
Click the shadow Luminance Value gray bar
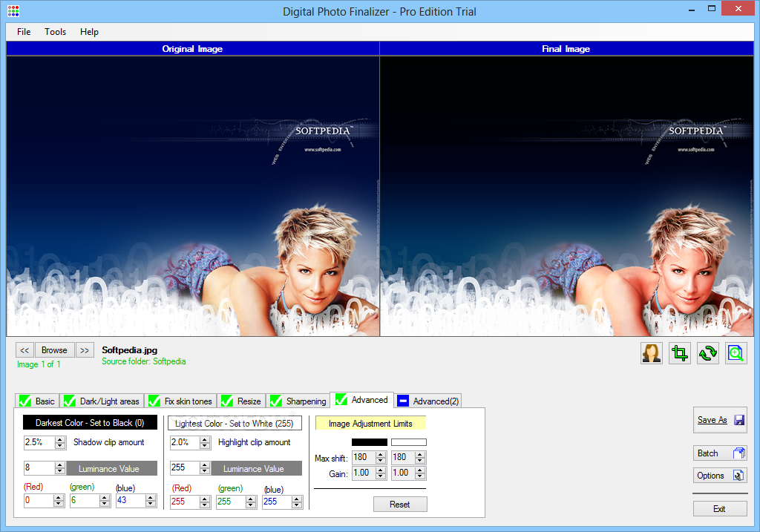(111, 468)
